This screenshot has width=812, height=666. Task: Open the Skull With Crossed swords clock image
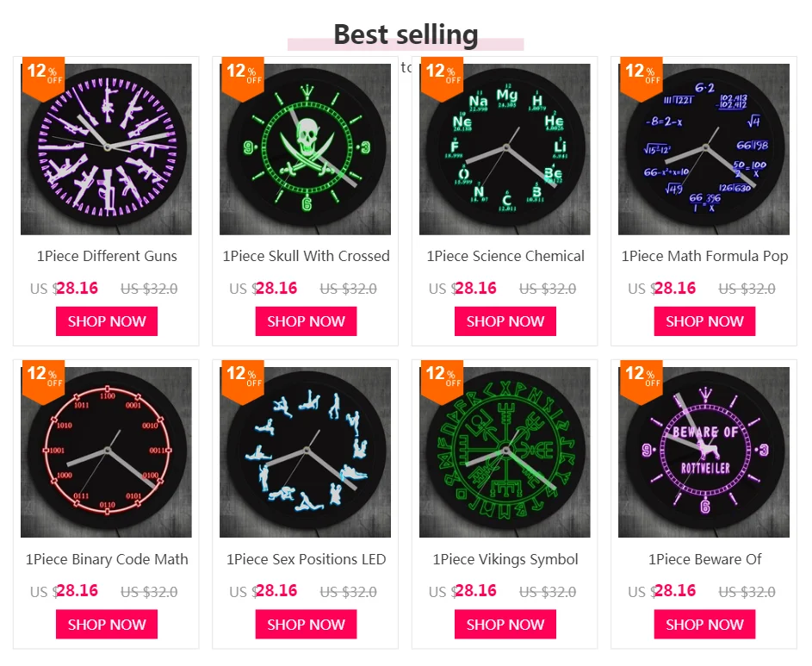pos(306,149)
